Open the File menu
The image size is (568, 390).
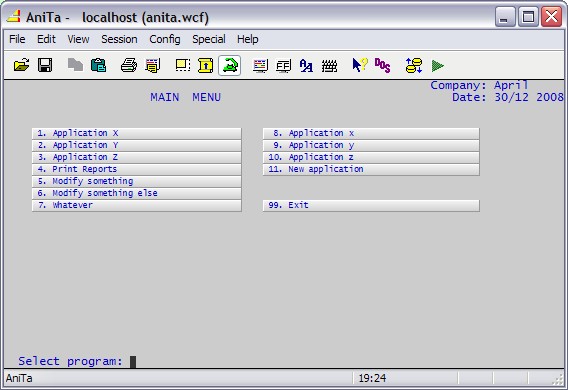(x=17, y=39)
